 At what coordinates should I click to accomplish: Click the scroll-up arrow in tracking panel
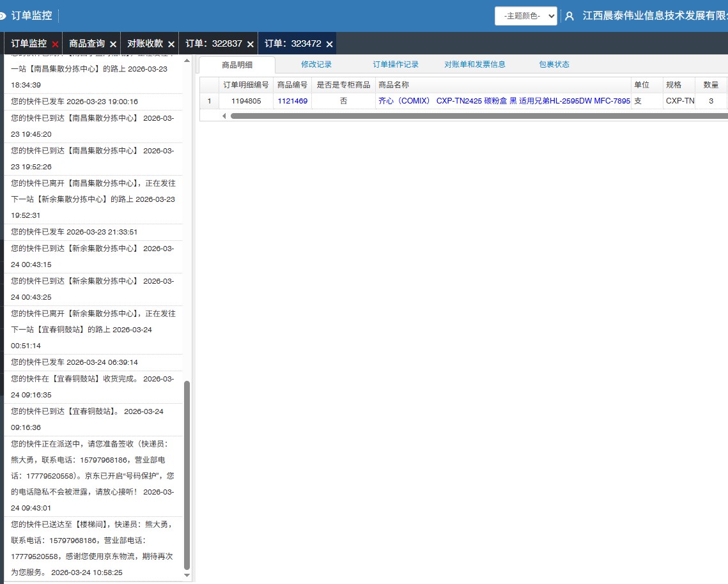coord(187,61)
